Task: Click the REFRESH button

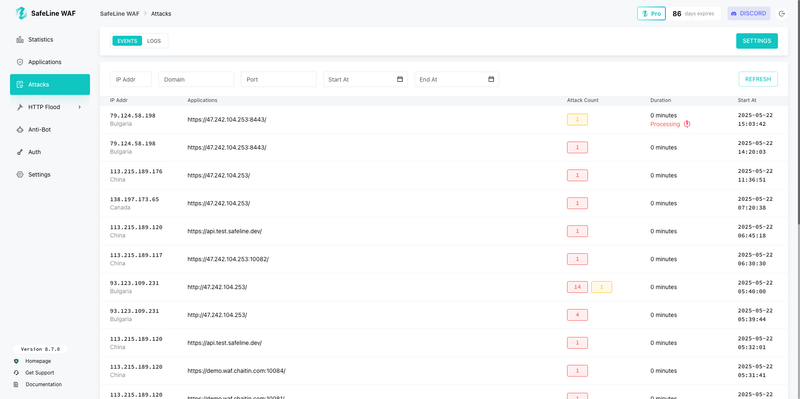Action: point(758,79)
